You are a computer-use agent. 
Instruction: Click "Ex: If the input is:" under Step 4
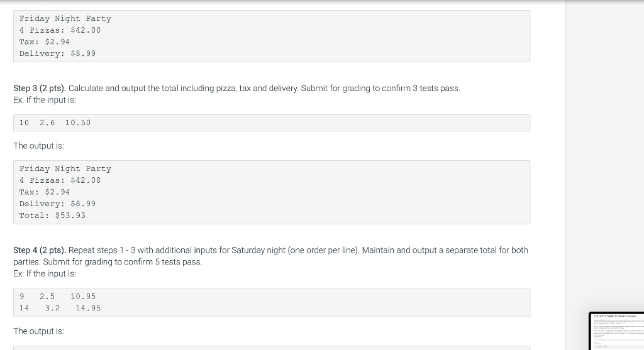(x=45, y=274)
